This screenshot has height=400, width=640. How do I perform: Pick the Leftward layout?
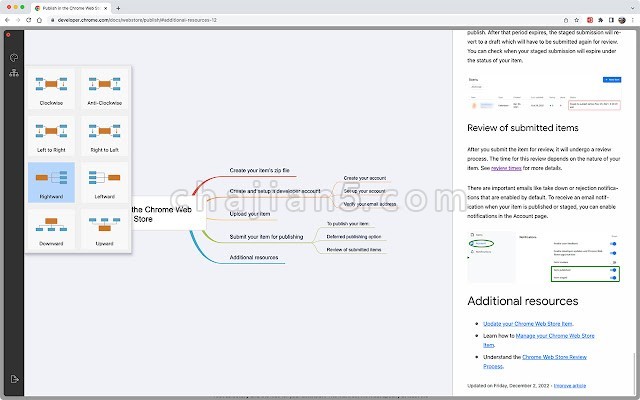coord(104,182)
